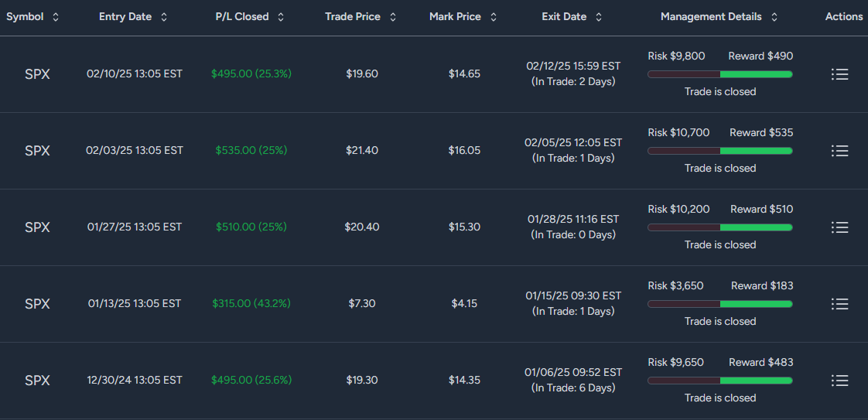Sort by P/L Closed arrows
The image size is (868, 420).
click(x=281, y=17)
